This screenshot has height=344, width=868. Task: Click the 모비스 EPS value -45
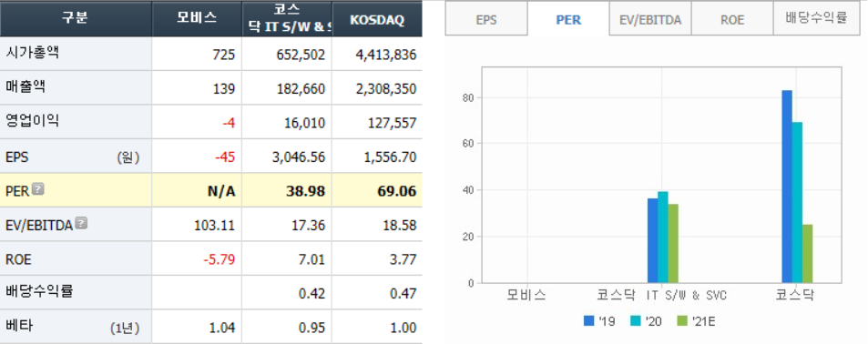coord(225,157)
